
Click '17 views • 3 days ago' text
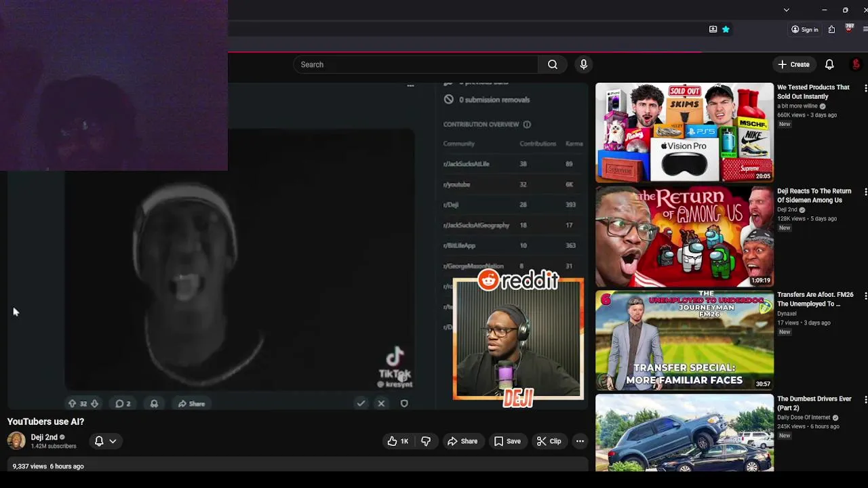pos(804,323)
